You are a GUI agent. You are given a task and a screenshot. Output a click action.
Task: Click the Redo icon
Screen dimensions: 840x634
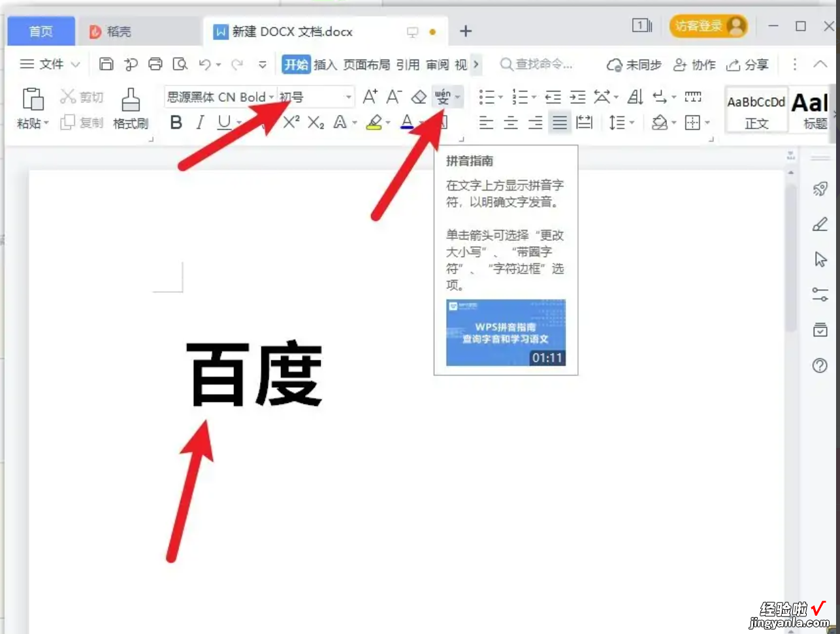237,64
